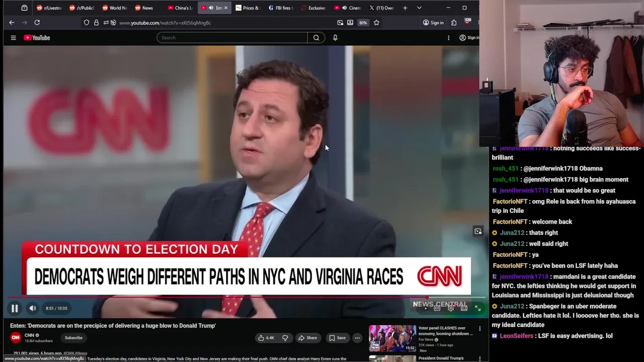Open Voter panel CLASHES video title

[x=446, y=331]
